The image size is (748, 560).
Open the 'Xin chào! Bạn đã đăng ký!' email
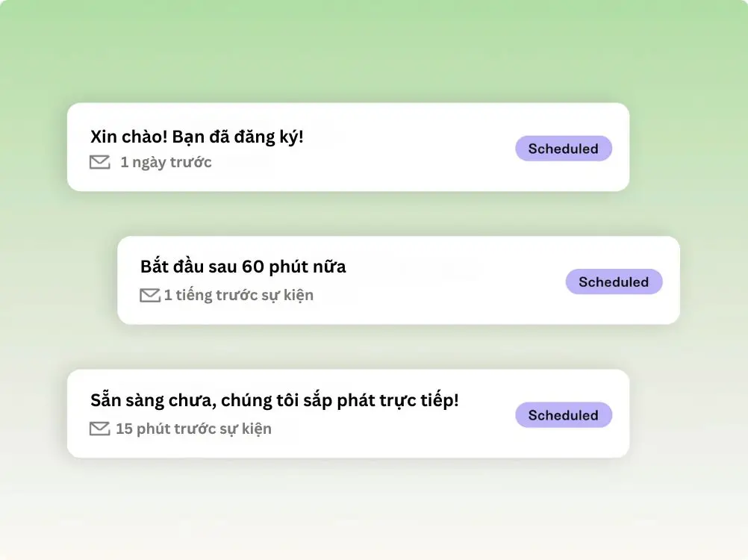[198, 137]
